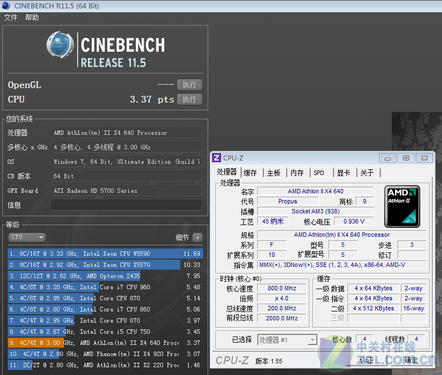Switch to 主板 tab in CPU-Z
The image size is (442, 375).
(x=274, y=173)
